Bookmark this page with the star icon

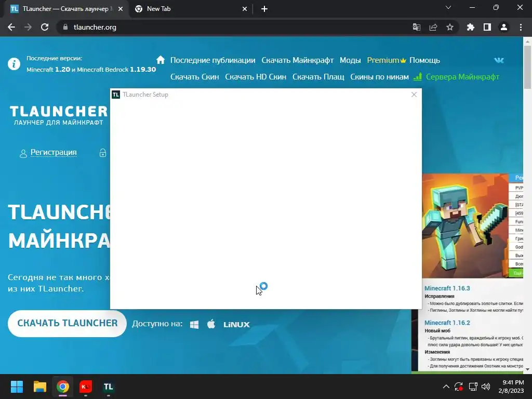(x=450, y=27)
